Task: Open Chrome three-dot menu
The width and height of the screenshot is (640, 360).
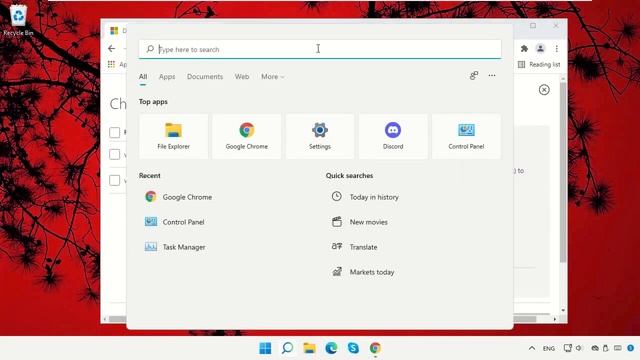Action: 557,49
